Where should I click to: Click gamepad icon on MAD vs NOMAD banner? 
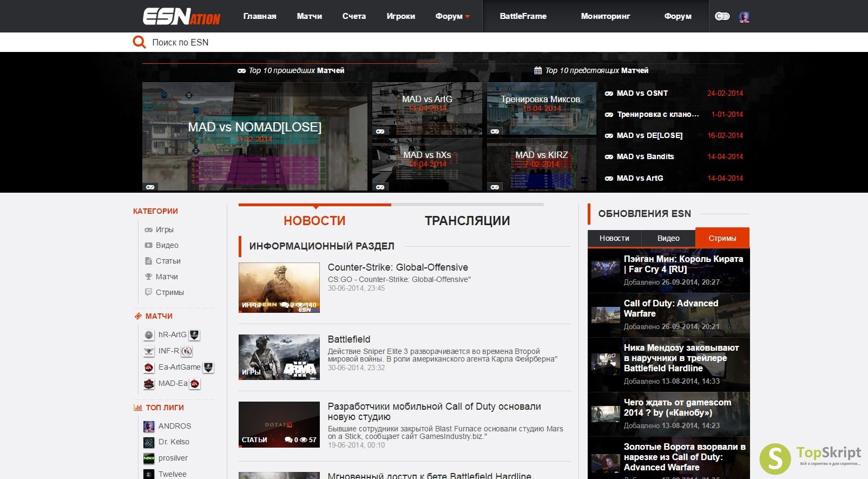click(150, 187)
